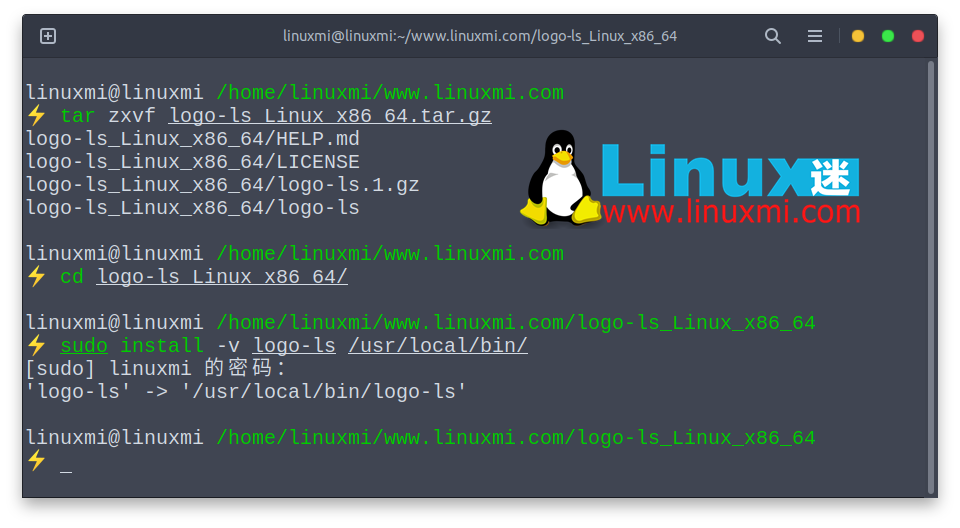The height and width of the screenshot is (528, 960).
Task: Click the underlined sudo command
Action: (x=83, y=346)
